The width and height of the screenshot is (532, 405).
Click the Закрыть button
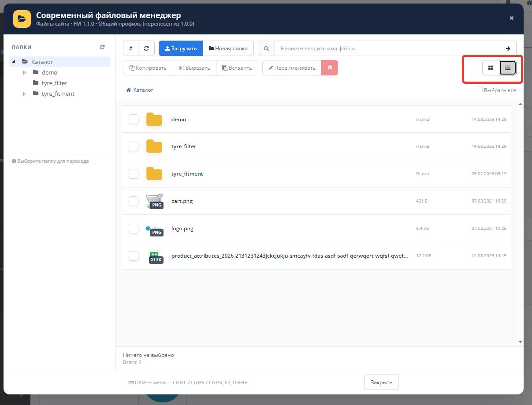pos(381,382)
